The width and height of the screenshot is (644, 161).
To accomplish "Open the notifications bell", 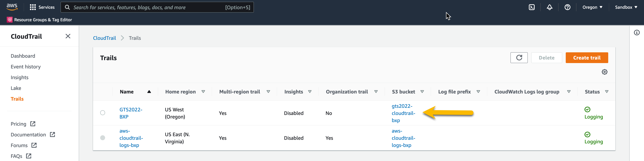I will coord(549,7).
